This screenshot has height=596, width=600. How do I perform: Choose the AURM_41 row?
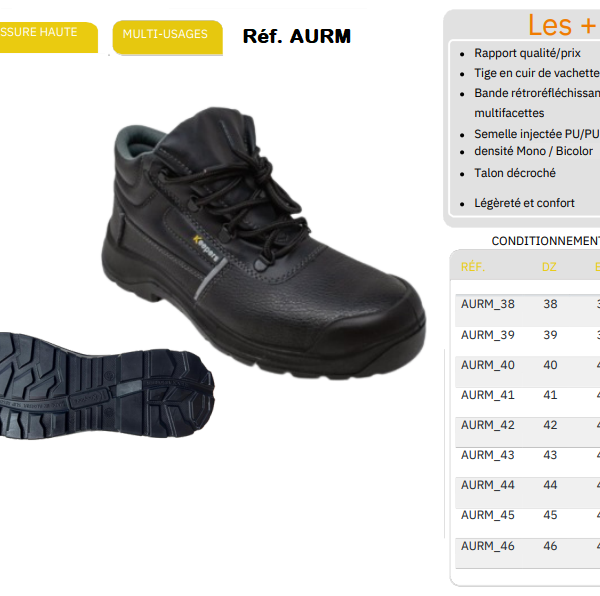click(x=528, y=402)
